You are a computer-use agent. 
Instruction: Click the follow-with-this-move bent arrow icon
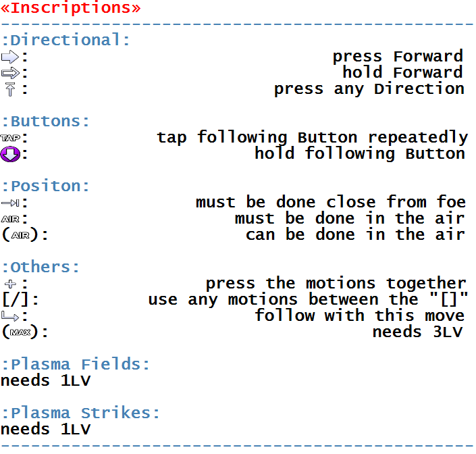(10, 316)
